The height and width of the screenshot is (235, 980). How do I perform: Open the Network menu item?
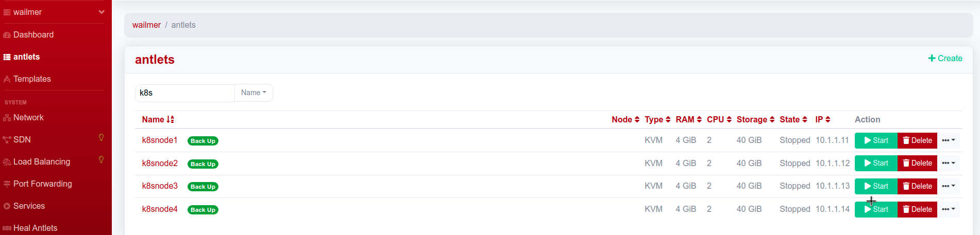28,117
